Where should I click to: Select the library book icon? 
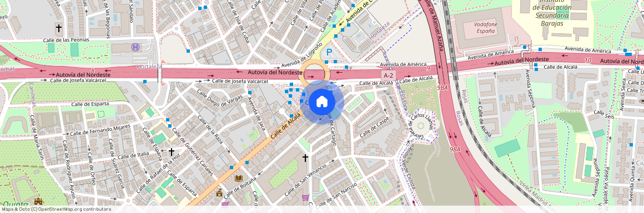click(x=239, y=179)
